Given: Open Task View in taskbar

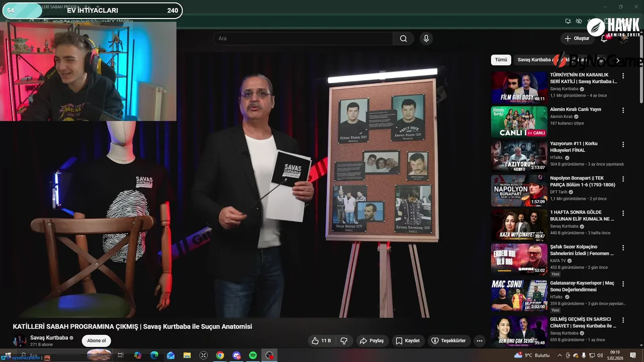Looking at the screenshot, I should pos(121,355).
